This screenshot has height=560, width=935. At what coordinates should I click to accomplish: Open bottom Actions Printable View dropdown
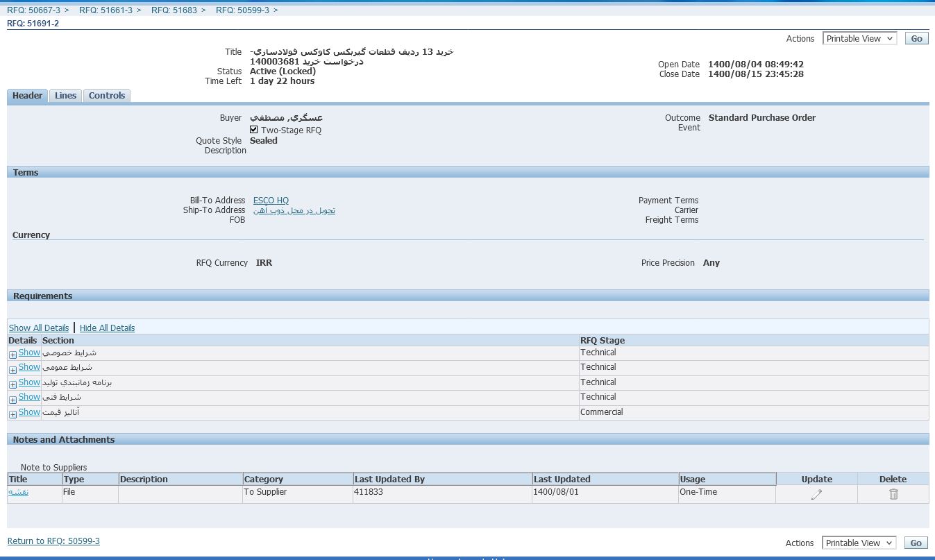tap(859, 543)
